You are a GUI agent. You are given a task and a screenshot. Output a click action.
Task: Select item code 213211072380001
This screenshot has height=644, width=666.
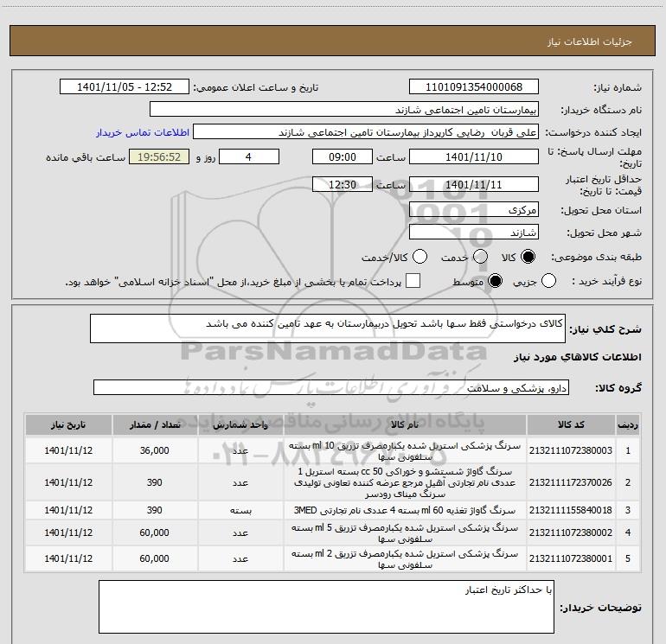click(571, 558)
